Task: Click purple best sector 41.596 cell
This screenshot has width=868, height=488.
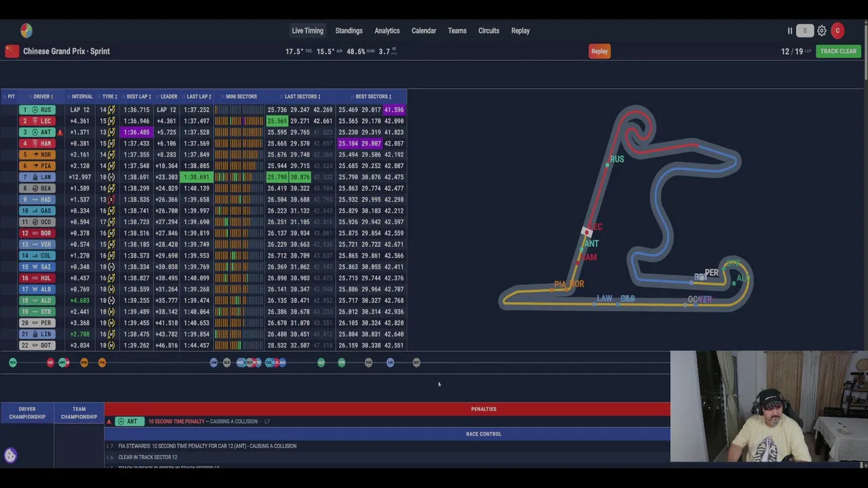Action: pyautogui.click(x=394, y=110)
